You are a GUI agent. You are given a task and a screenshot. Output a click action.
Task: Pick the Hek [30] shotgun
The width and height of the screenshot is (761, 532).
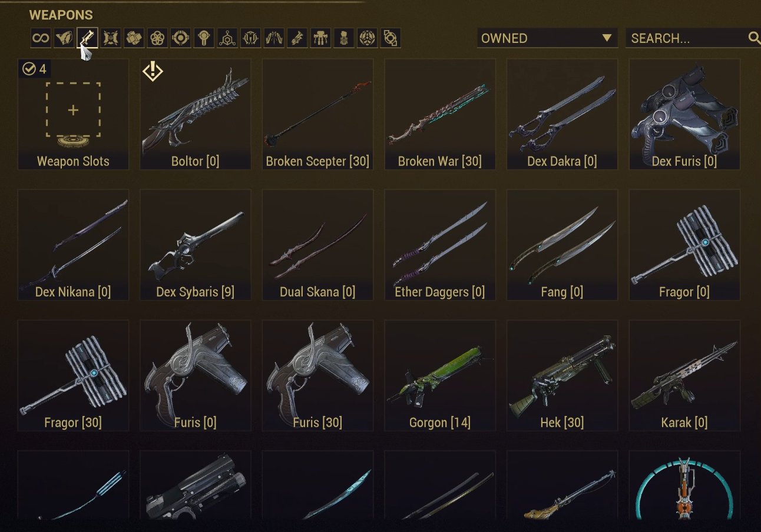tap(562, 375)
